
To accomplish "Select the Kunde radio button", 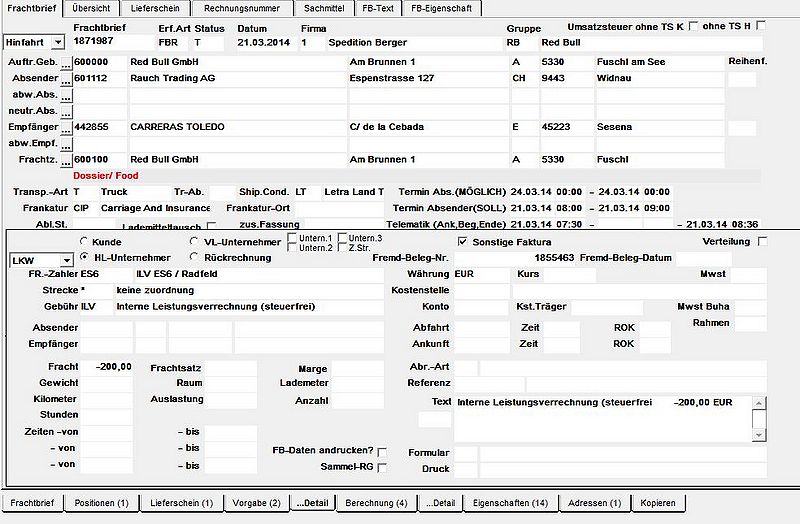I will 84,241.
